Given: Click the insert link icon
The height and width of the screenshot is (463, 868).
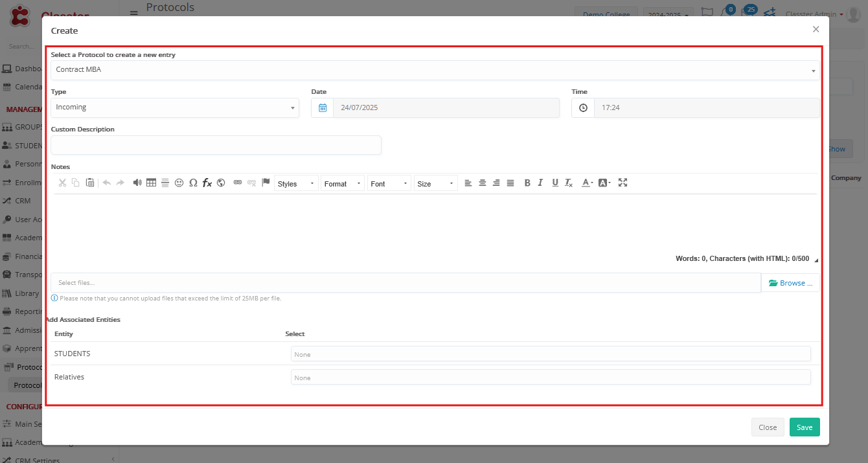Looking at the screenshot, I should click(238, 183).
